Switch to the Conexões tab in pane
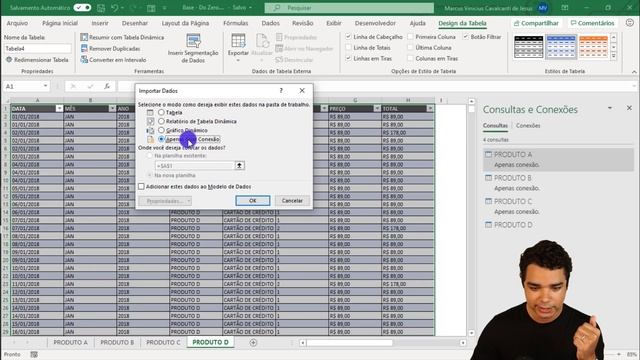 pyautogui.click(x=528, y=126)
